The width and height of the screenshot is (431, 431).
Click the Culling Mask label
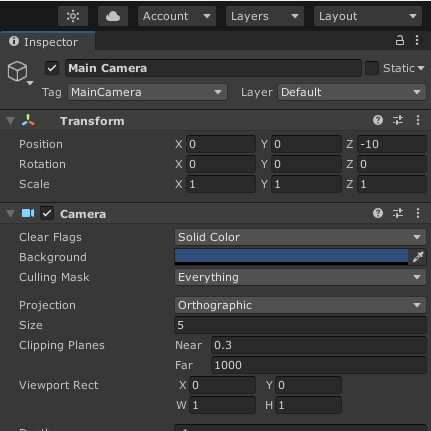[54, 277]
